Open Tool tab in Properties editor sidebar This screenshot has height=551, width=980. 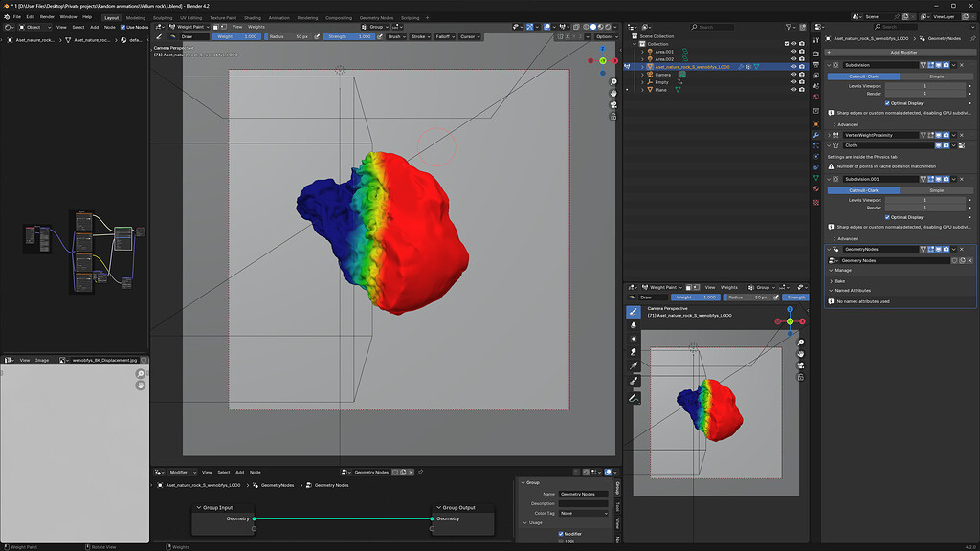coord(816,40)
